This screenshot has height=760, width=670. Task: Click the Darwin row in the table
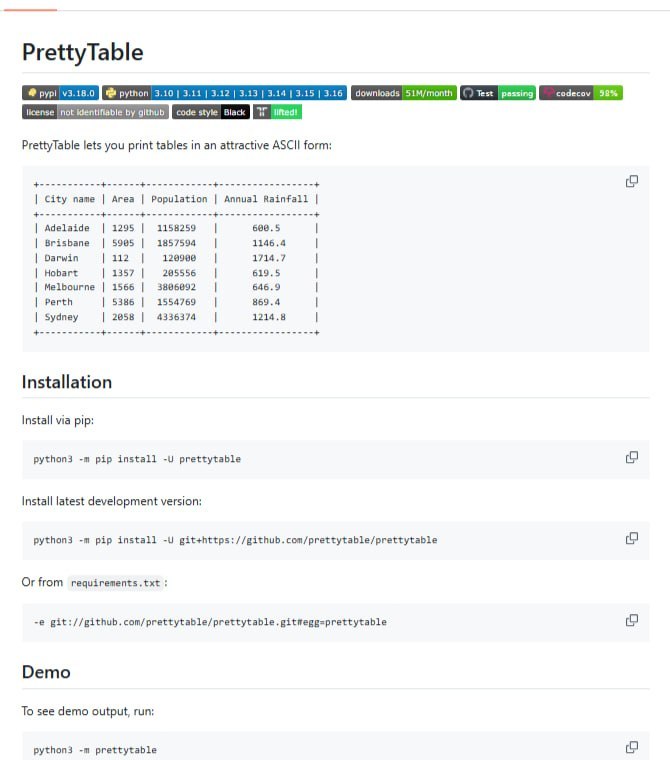176,258
